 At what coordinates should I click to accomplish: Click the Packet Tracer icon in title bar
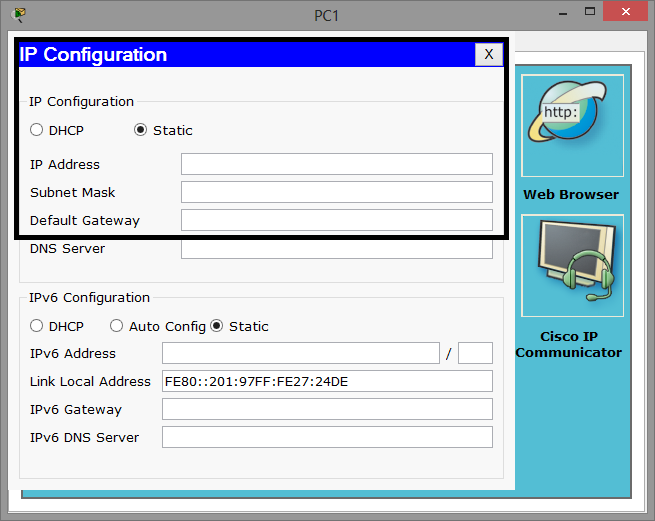pyautogui.click(x=18, y=15)
